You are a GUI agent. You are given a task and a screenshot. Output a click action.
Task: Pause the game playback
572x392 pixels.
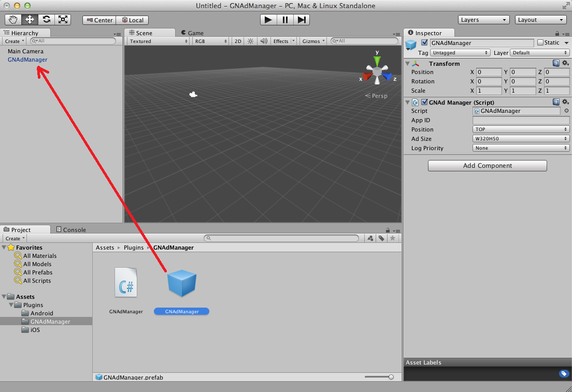(x=285, y=20)
